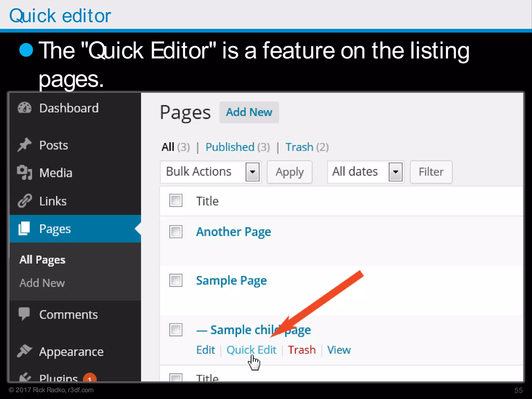532x399 pixels.
Task: Open the All dates dropdown
Action: [x=366, y=172]
